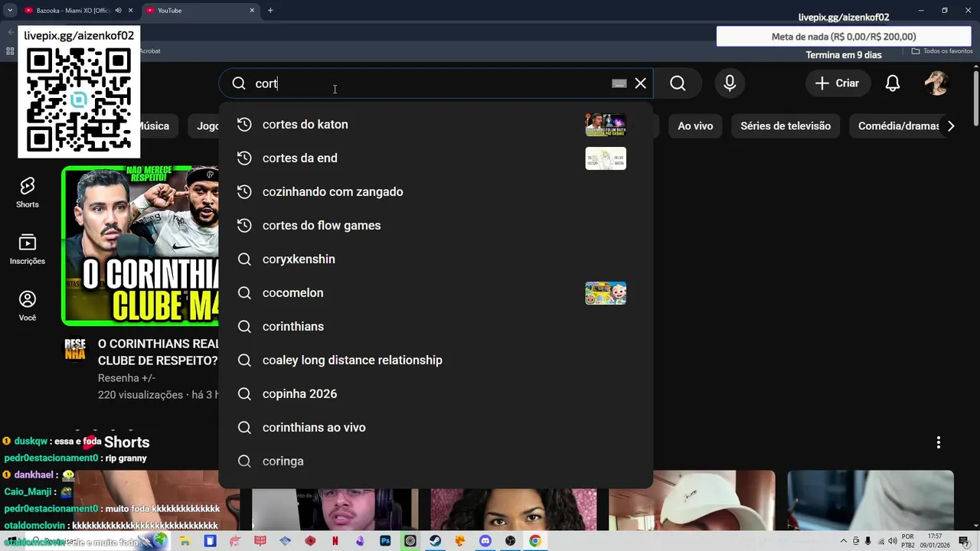The height and width of the screenshot is (551, 980).
Task: Expand hidden system tray icons chevron
Action: coord(844,541)
